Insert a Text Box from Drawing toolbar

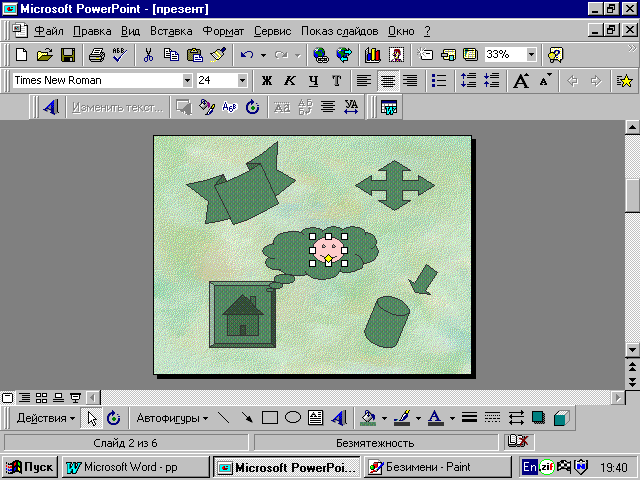pyautogui.click(x=316, y=418)
